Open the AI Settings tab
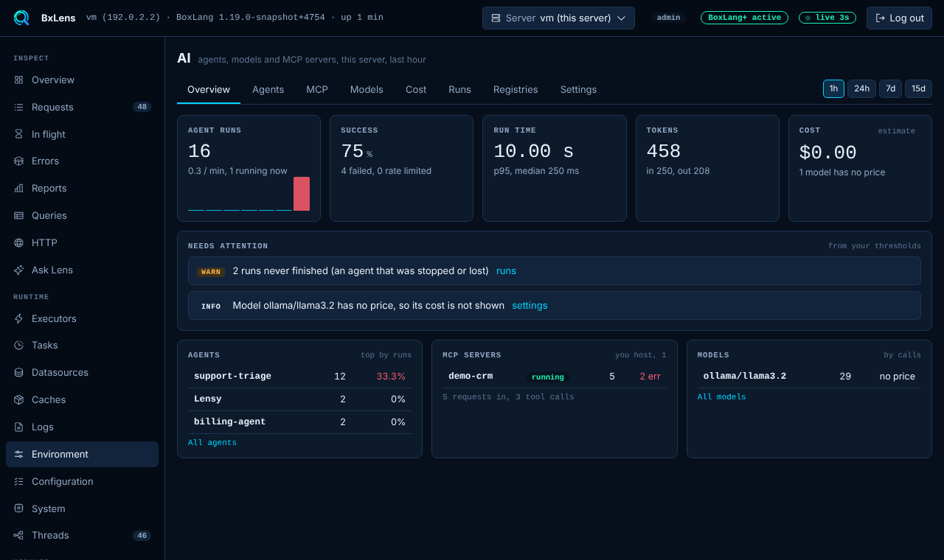 [x=578, y=89]
